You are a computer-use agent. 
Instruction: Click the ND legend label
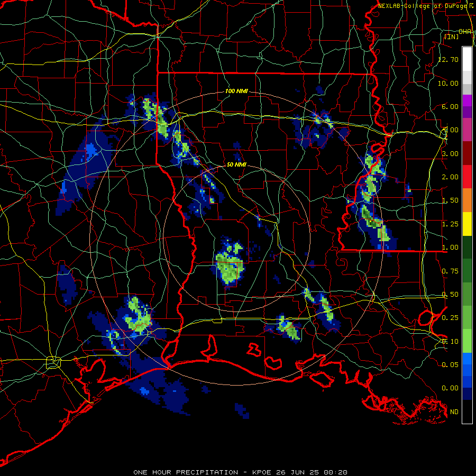point(454,412)
